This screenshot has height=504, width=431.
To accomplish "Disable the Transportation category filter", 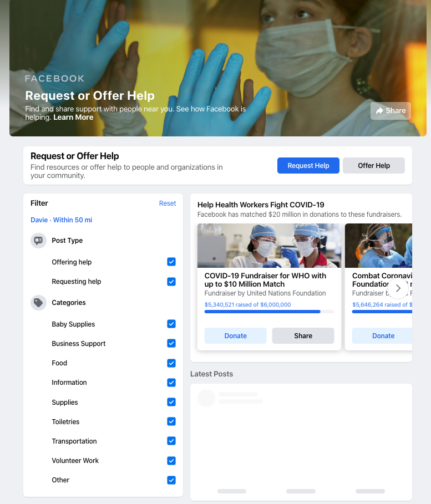I will [x=171, y=441].
